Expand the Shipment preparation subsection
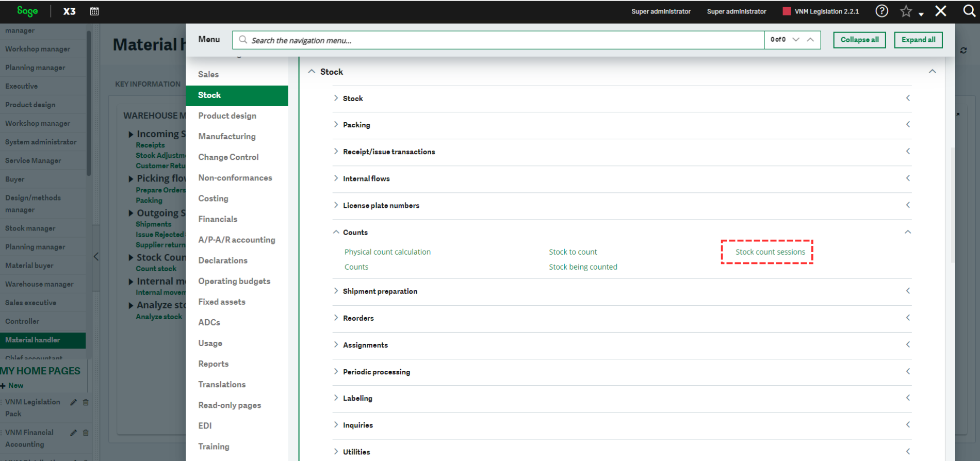This screenshot has height=461, width=980. (x=336, y=291)
